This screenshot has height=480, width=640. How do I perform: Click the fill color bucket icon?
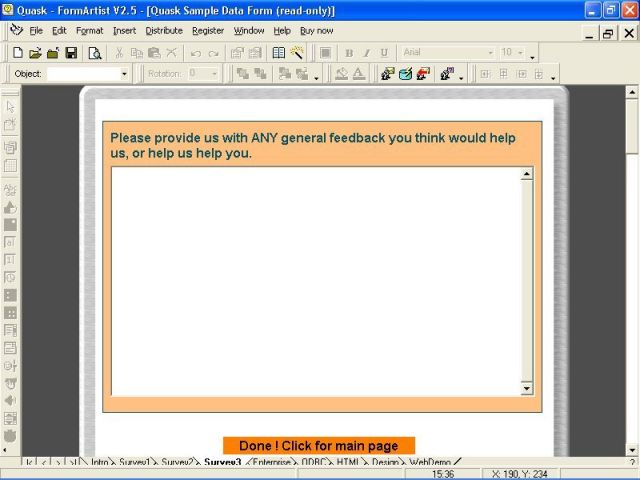341,74
